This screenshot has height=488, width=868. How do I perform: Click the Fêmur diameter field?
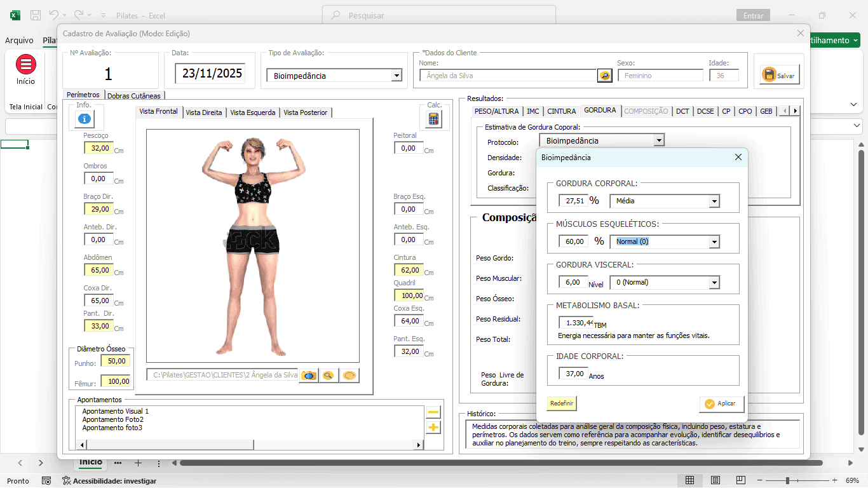[116, 381]
